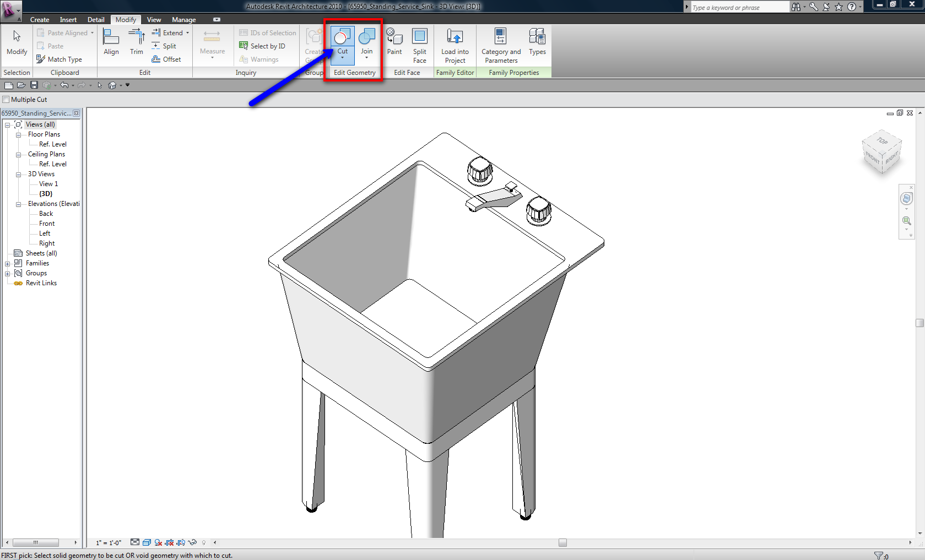Select the Align tool
925x560 pixels.
(x=111, y=42)
